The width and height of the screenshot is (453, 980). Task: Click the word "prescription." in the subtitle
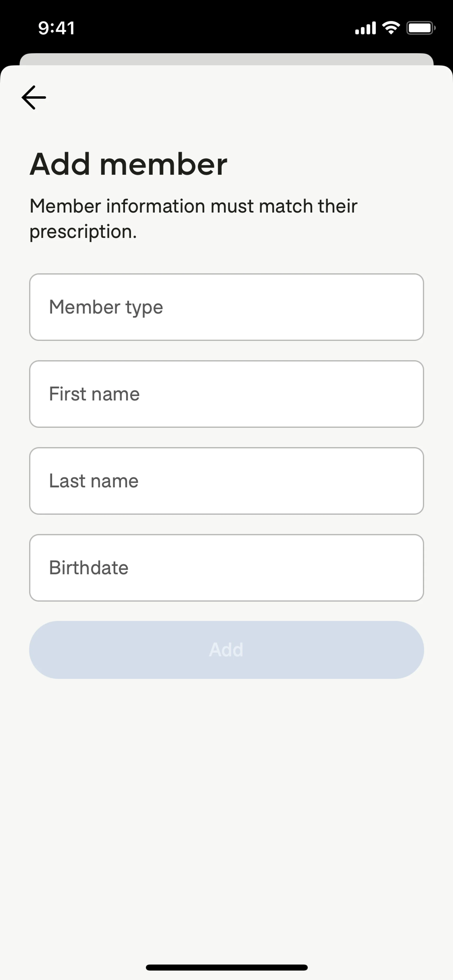pyautogui.click(x=83, y=232)
